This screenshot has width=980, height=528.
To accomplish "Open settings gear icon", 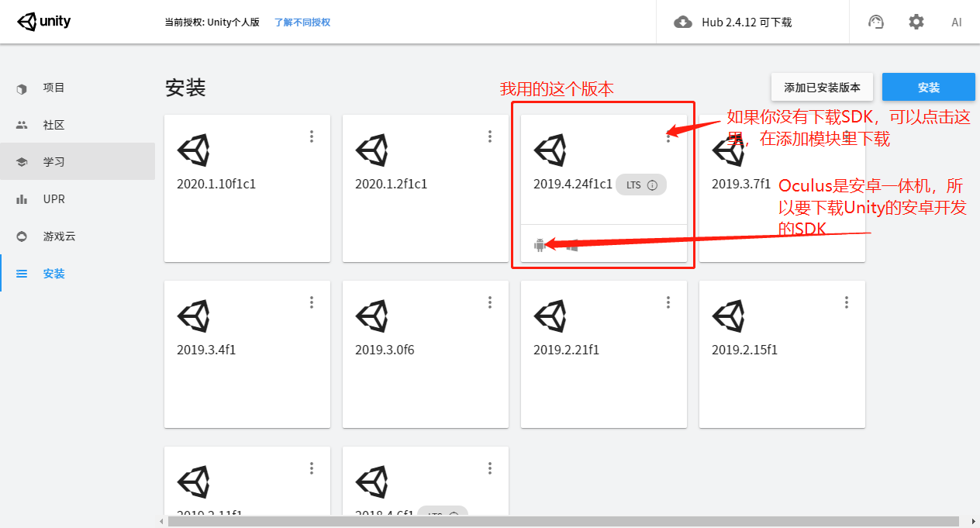I will (x=916, y=22).
